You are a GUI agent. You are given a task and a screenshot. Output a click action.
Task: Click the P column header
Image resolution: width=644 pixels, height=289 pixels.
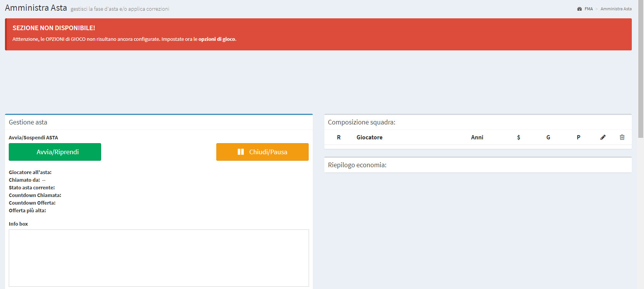coord(578,137)
